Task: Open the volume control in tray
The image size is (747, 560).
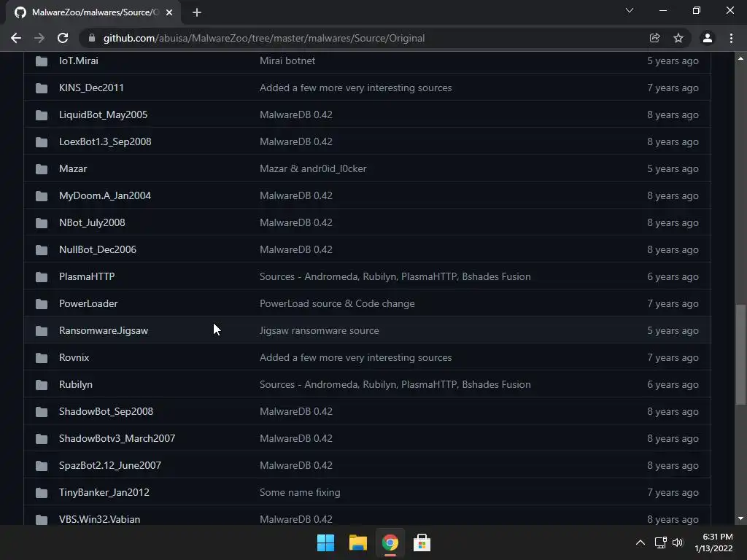Action: [x=678, y=542]
